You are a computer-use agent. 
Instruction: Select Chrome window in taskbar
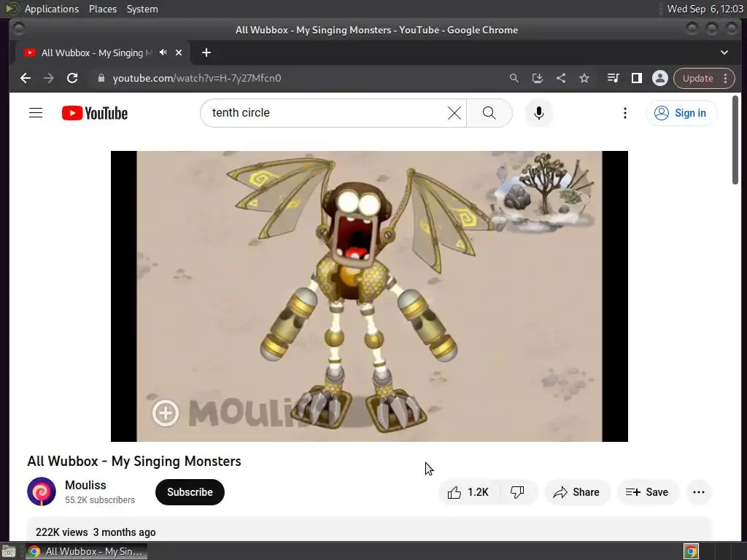pos(86,551)
